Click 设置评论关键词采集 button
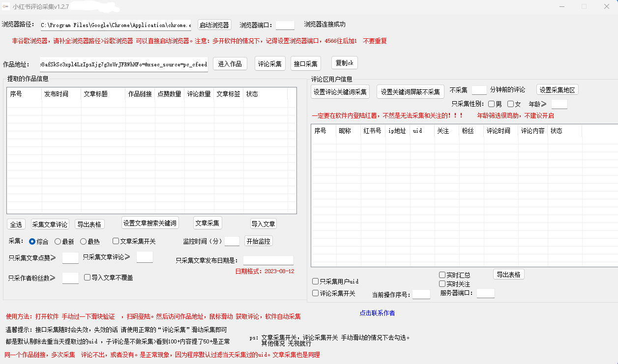Viewport: 618px width, 364px height. click(x=340, y=92)
